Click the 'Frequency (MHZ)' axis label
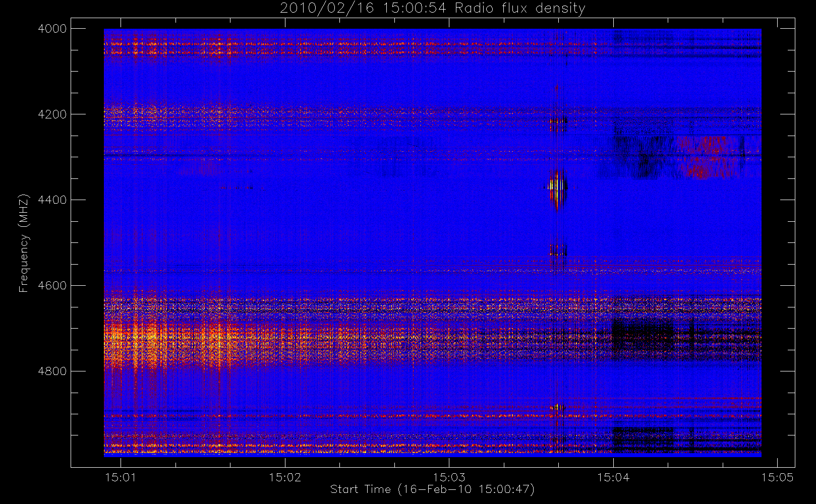Image resolution: width=816 pixels, height=504 pixels. (x=24, y=243)
